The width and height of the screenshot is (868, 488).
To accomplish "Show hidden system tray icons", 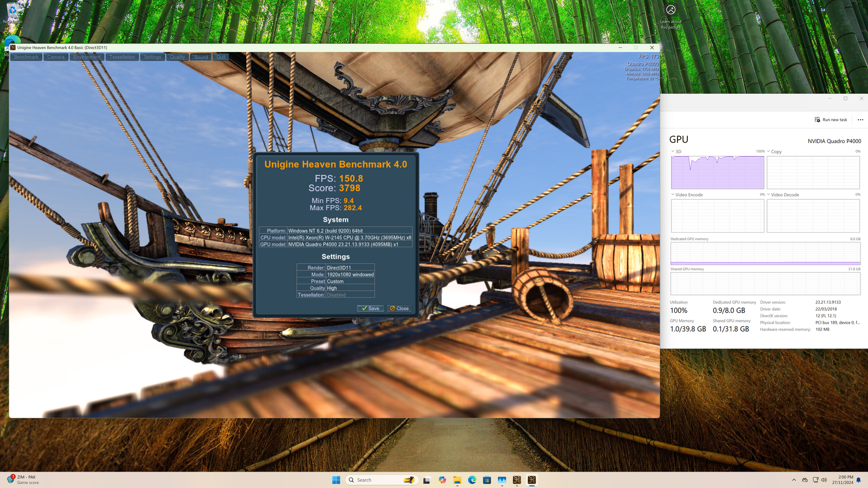I will [794, 480].
